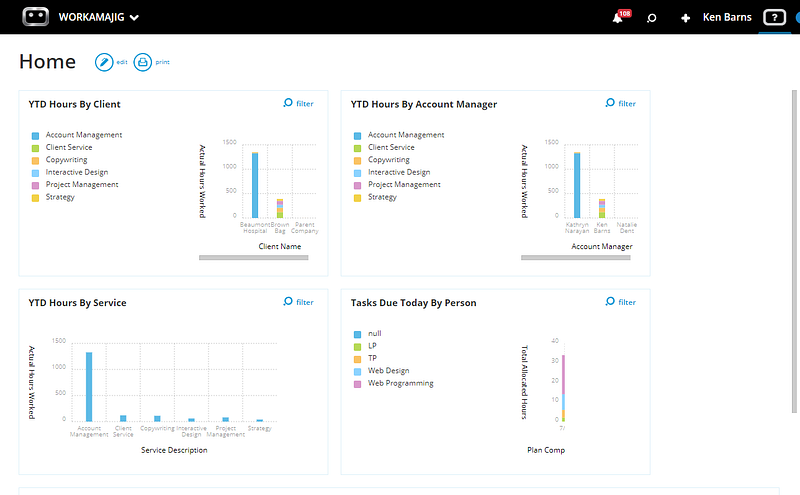
Task: Click the printer print icon beside Home
Action: tap(143, 62)
